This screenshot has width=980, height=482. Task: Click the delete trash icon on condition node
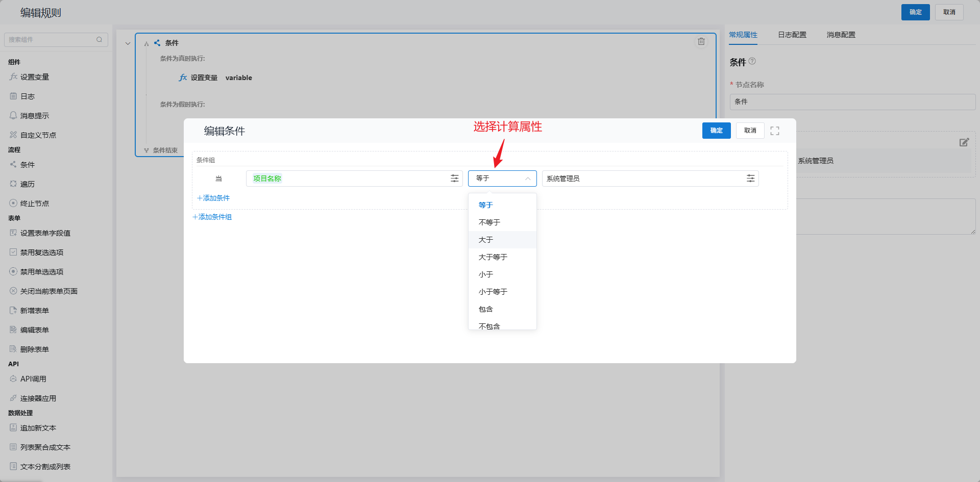click(x=701, y=42)
